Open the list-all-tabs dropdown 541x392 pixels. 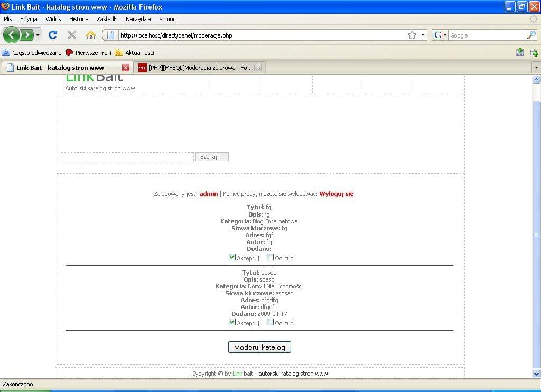click(536, 68)
